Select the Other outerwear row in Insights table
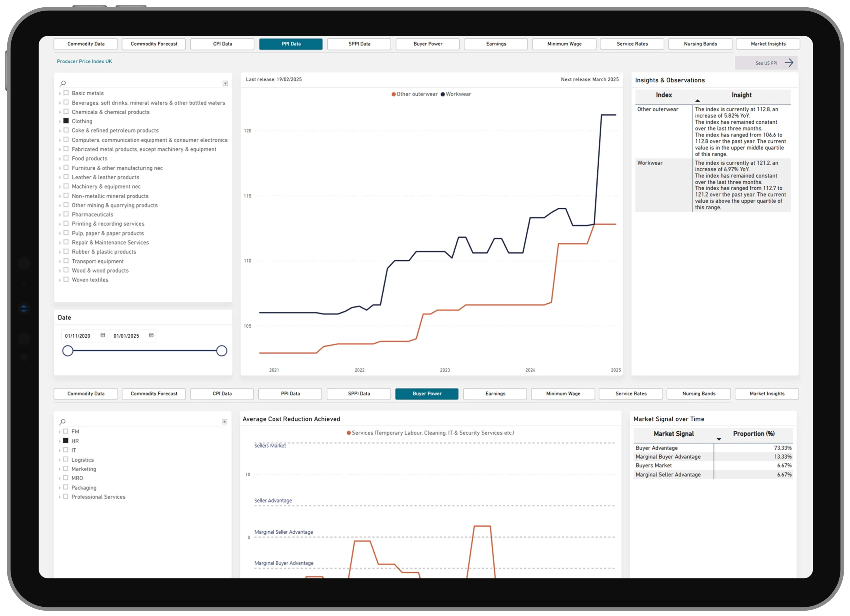 [x=713, y=132]
